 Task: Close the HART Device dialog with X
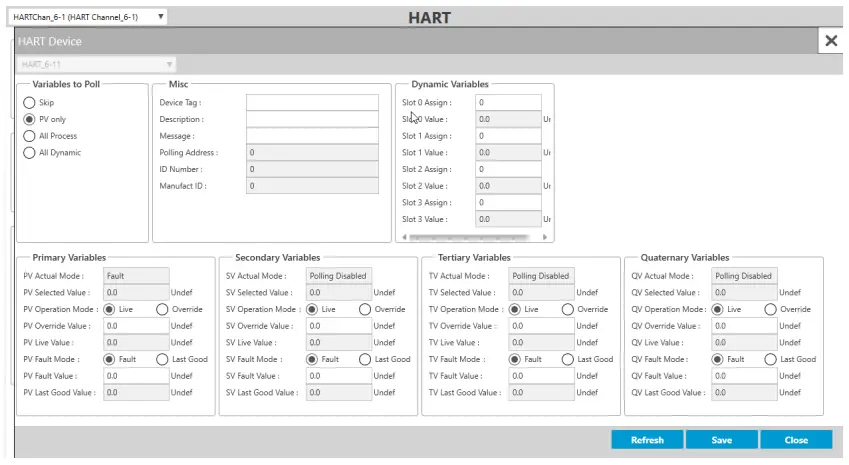point(830,40)
